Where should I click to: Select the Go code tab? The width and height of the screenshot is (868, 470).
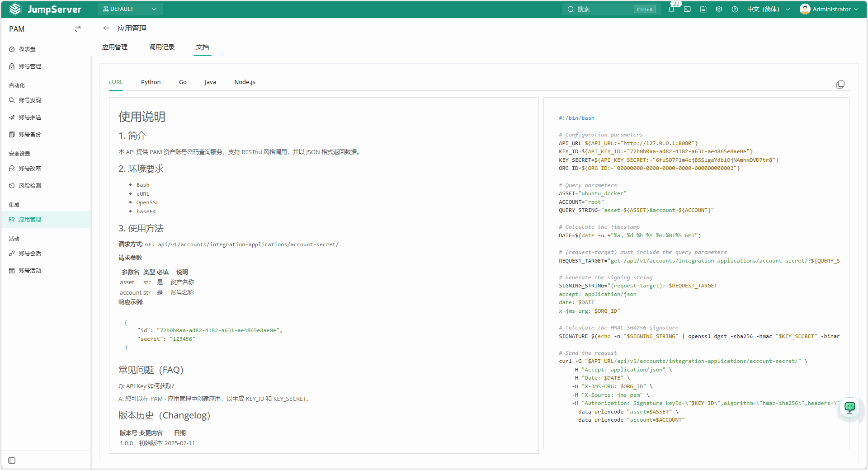click(183, 82)
